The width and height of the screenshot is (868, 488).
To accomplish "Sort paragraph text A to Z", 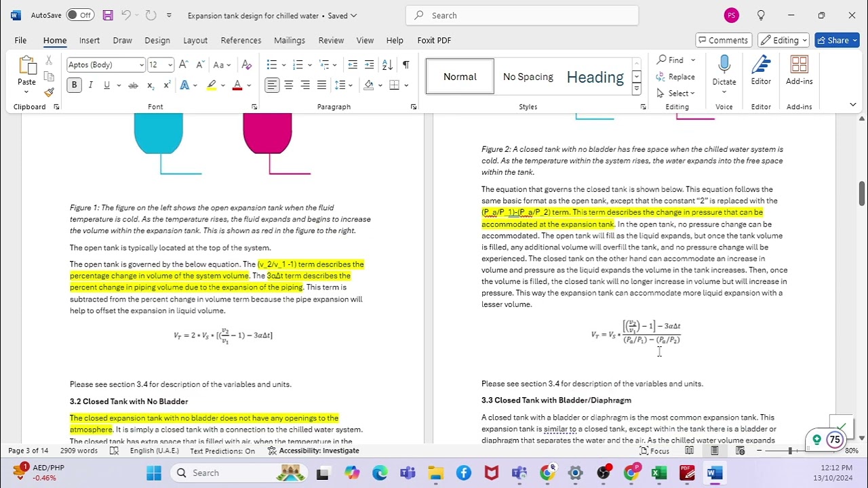I will (x=387, y=64).
